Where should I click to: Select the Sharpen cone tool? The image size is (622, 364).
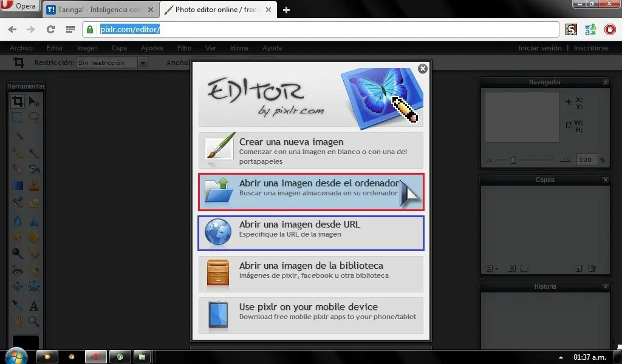click(x=34, y=221)
